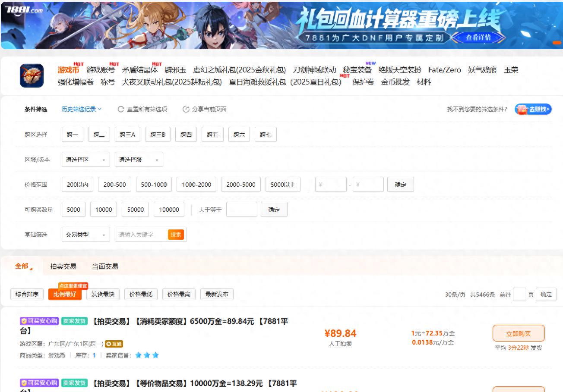The image size is (563, 392).
Task: Click the DNF game icon beside 游戏市
Action: coord(32,75)
